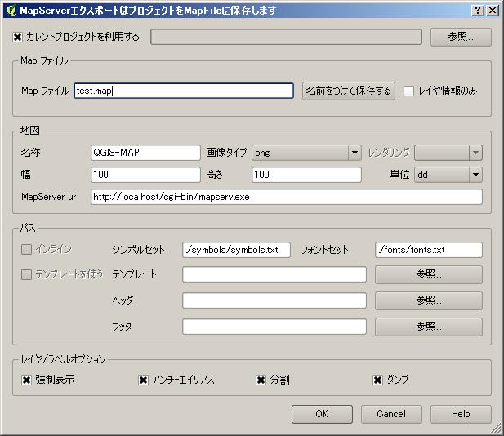504x436 pixels.
Task: Toggle the ダンプ checkbox
Action: [378, 380]
